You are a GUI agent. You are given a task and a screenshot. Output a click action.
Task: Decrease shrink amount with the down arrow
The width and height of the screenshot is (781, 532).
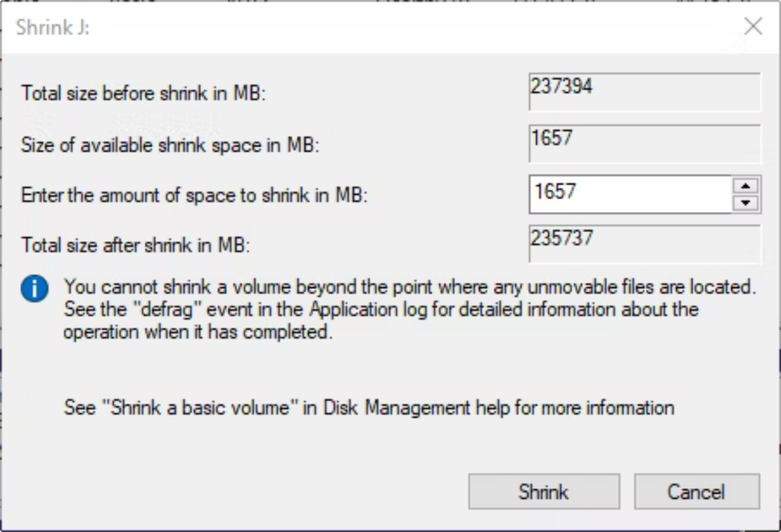746,202
